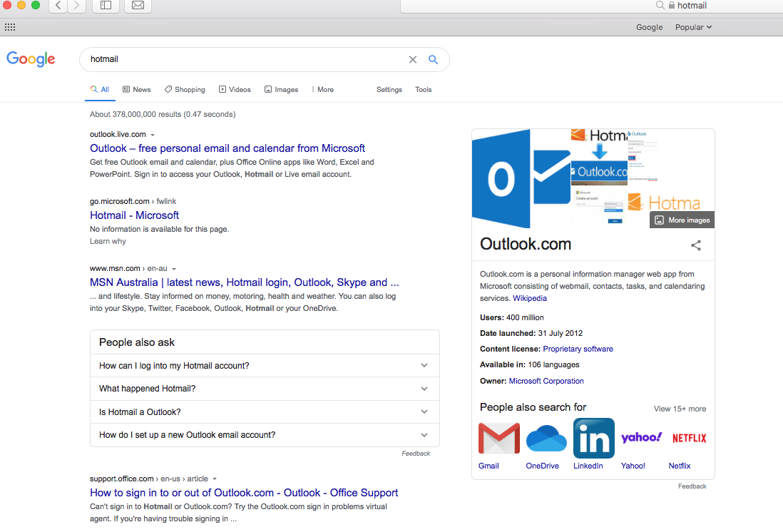The height and width of the screenshot is (532, 783).
Task: Open the Popular bookmarks dropdown
Action: pyautogui.click(x=693, y=27)
